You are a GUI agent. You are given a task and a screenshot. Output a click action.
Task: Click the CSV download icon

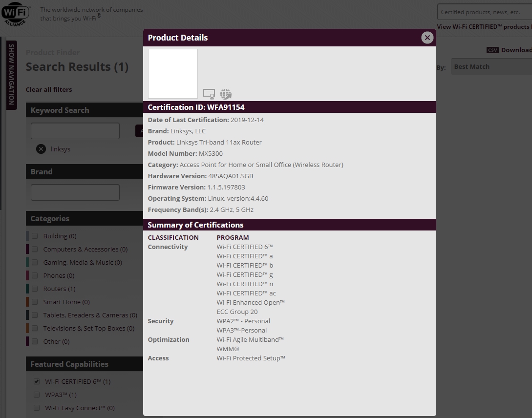tap(492, 50)
